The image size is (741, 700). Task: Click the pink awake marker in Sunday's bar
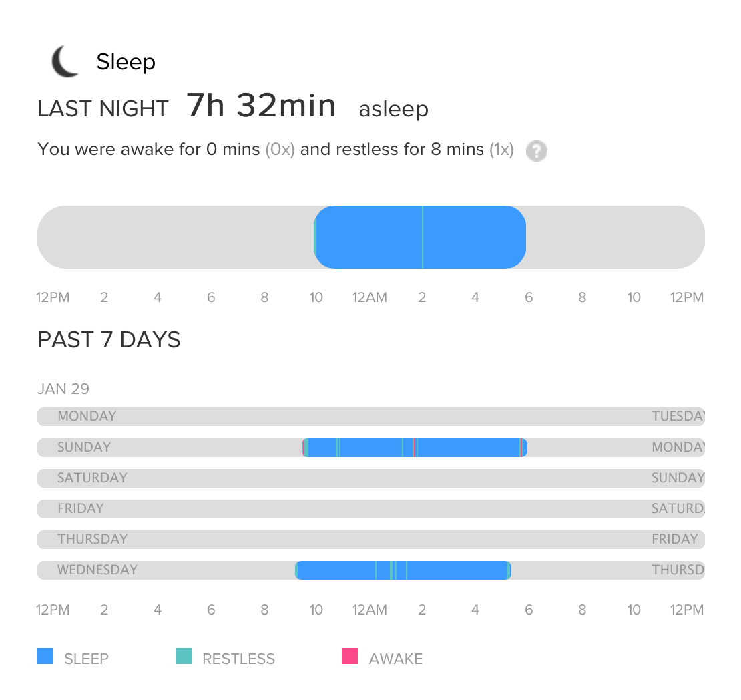tap(415, 448)
